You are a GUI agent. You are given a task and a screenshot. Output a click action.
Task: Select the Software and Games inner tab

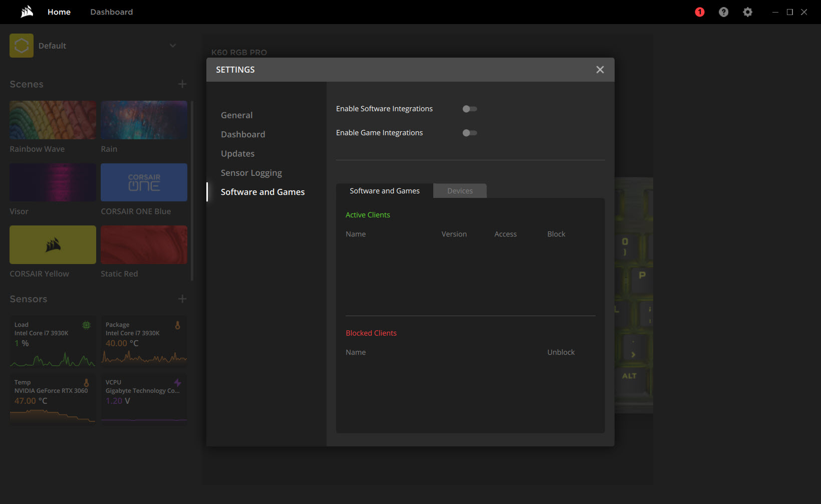pyautogui.click(x=384, y=191)
